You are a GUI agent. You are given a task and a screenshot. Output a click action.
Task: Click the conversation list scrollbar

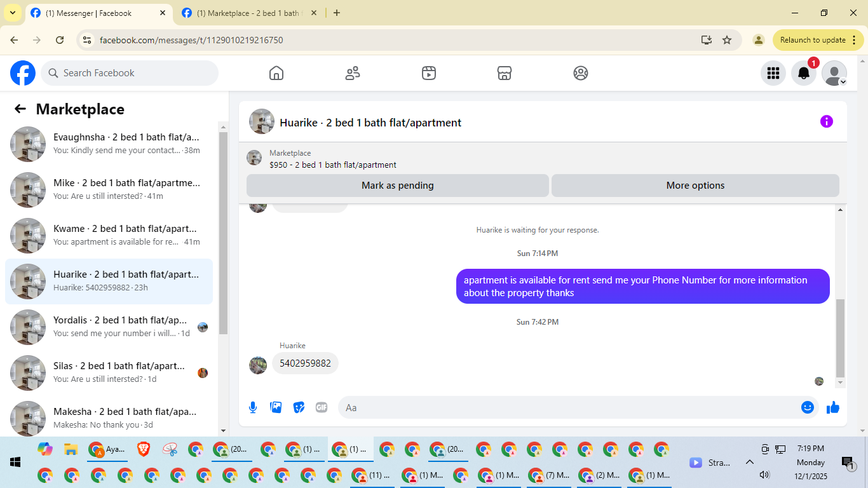coord(223,233)
